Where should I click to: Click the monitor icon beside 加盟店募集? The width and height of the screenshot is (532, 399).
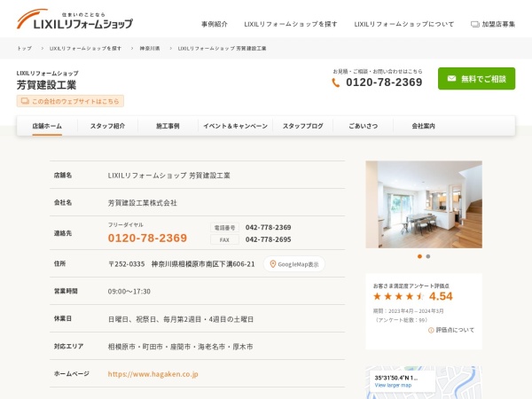click(475, 24)
